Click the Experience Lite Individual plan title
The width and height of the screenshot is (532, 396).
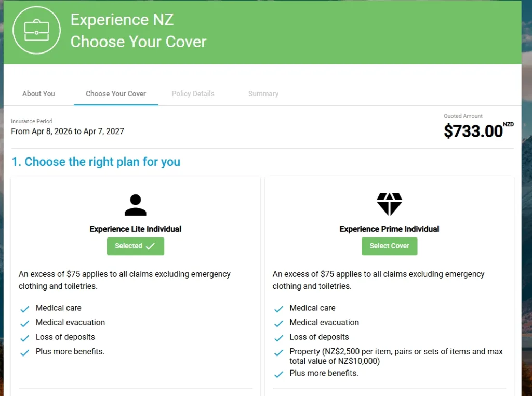tap(136, 229)
